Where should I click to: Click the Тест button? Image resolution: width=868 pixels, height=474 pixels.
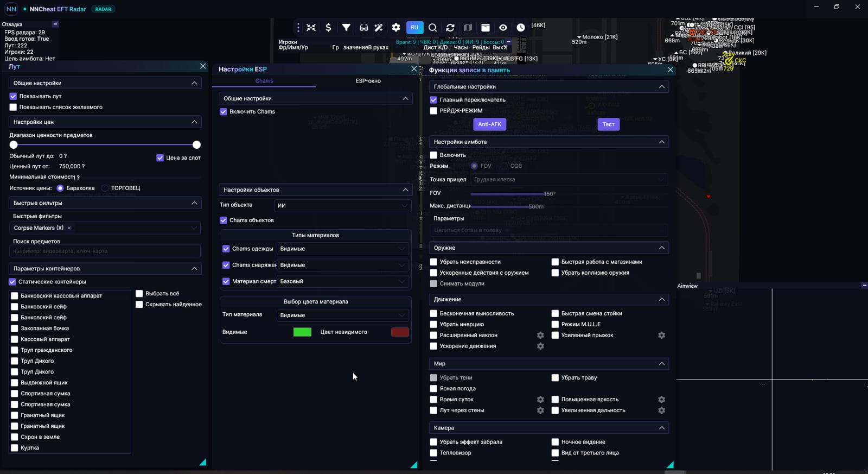pyautogui.click(x=609, y=124)
